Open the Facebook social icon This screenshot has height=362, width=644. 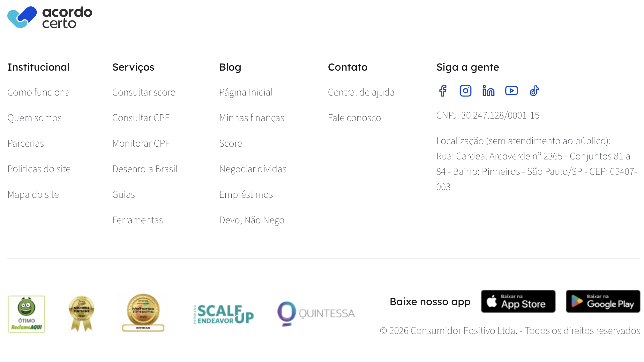point(443,91)
